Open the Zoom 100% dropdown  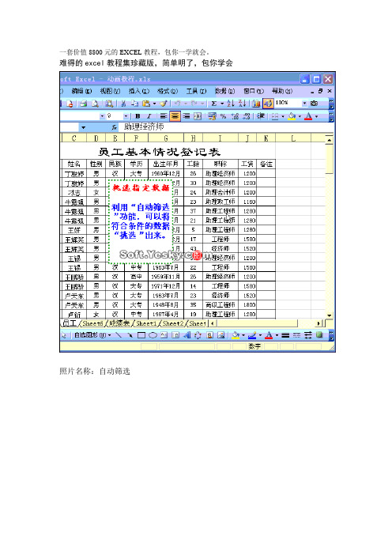coord(304,104)
